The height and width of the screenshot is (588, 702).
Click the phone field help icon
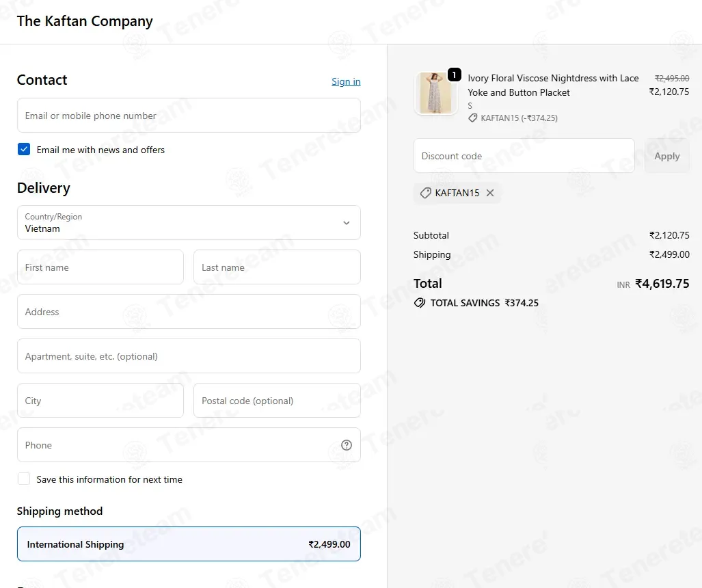pyautogui.click(x=347, y=445)
